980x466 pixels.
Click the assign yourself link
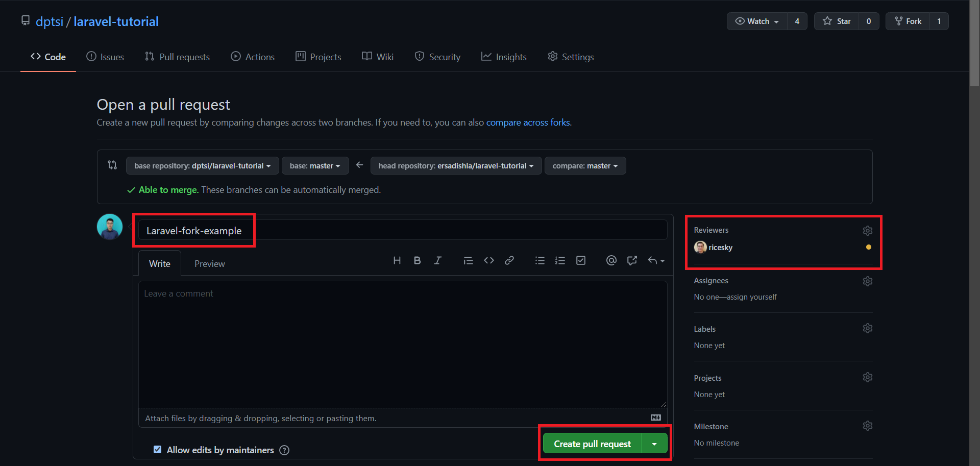[752, 297]
